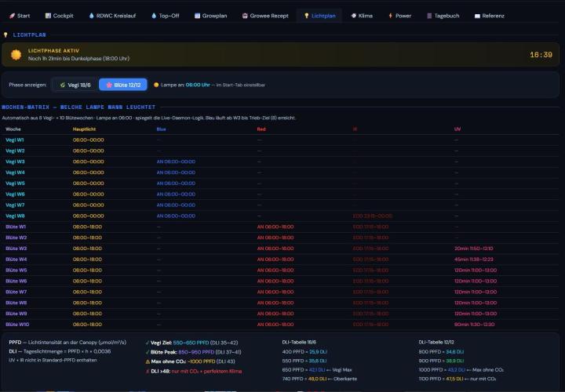Click the notebook icon beside Tagebuch
Image resolution: width=565 pixels, height=392 pixels.
tap(429, 16)
